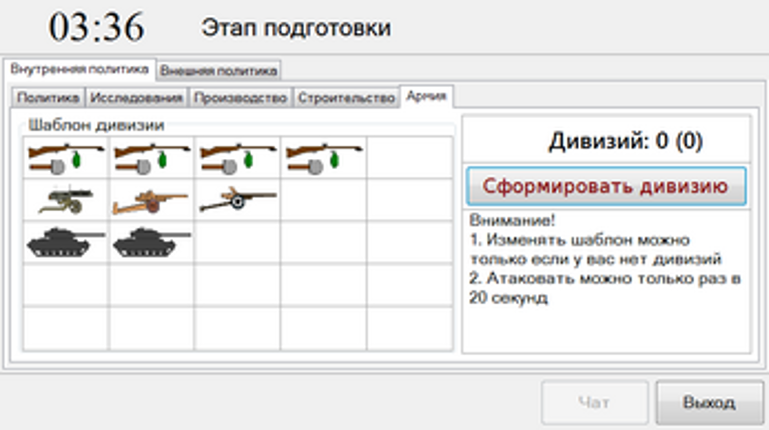Switch to Строительство sub-tab
This screenshot has width=769, height=430.
[346, 98]
